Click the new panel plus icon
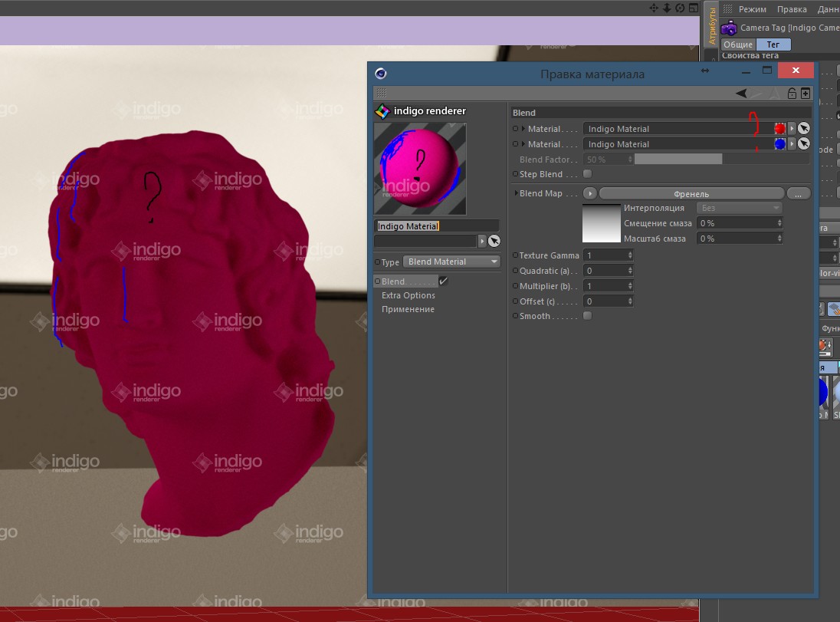 (805, 93)
